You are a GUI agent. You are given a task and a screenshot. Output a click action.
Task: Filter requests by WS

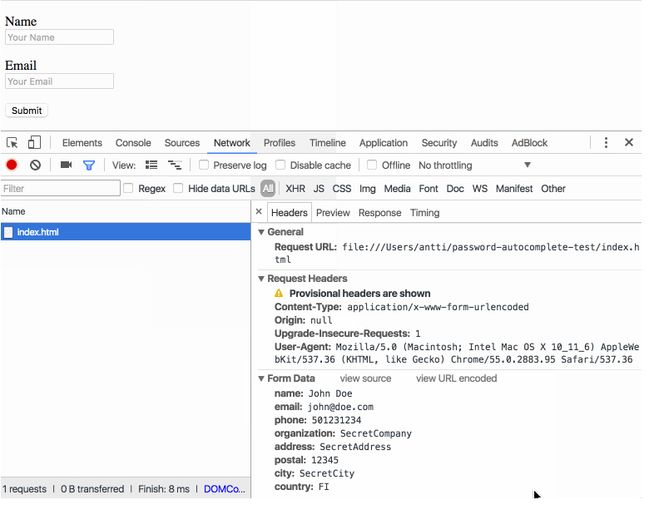(x=480, y=188)
